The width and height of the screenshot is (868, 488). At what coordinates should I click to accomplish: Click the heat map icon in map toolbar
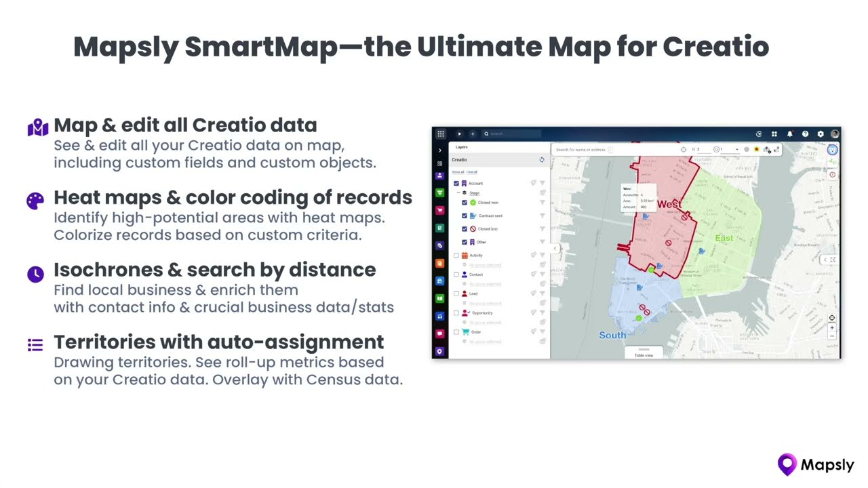point(756,149)
